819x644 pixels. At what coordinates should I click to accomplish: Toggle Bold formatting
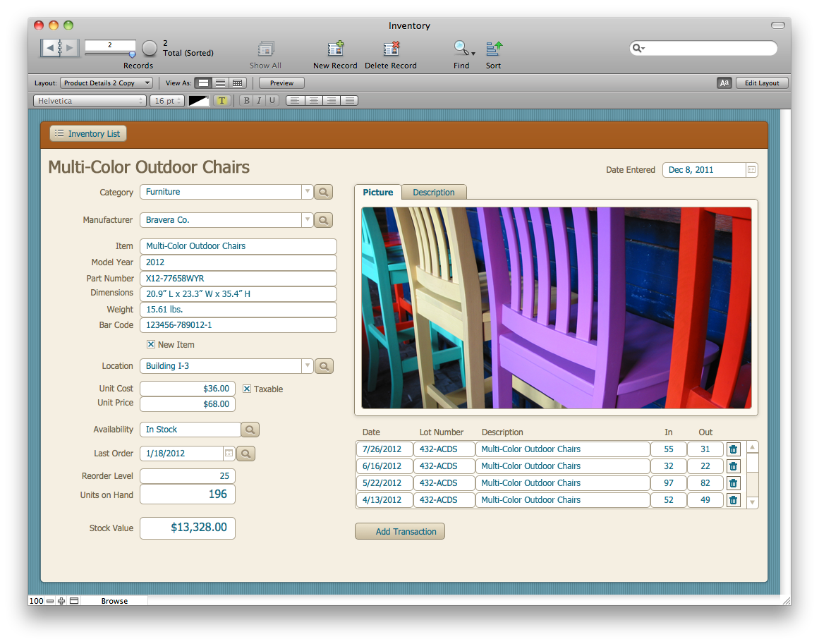click(x=246, y=101)
